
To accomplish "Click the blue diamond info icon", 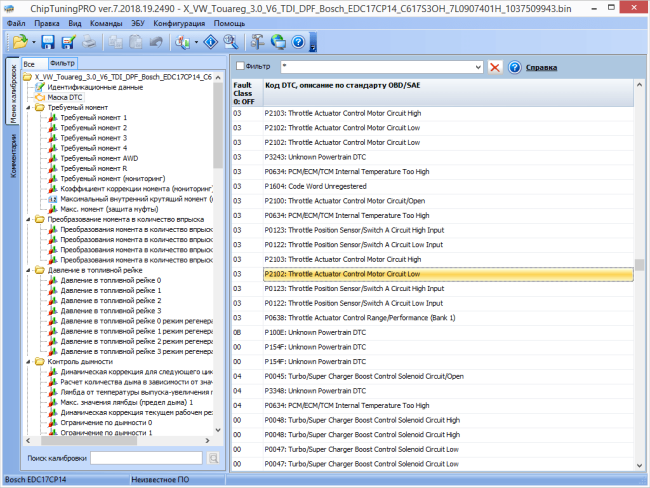I will (x=211, y=42).
